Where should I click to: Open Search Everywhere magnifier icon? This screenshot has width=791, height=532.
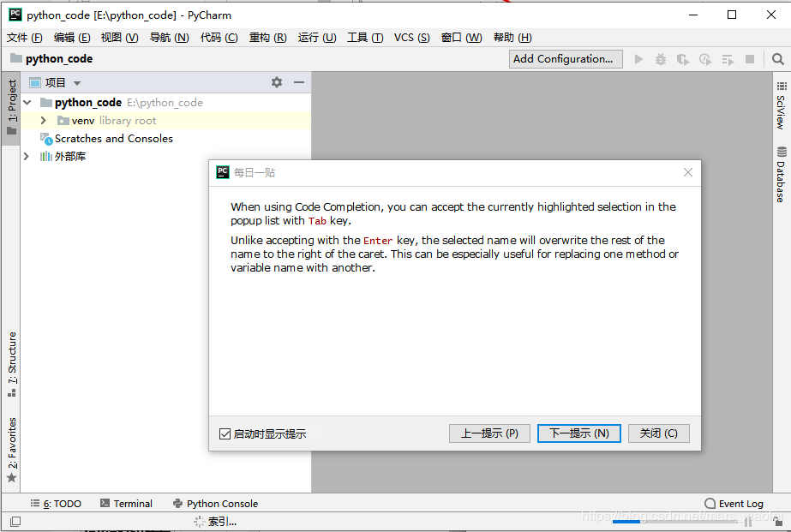tap(778, 59)
